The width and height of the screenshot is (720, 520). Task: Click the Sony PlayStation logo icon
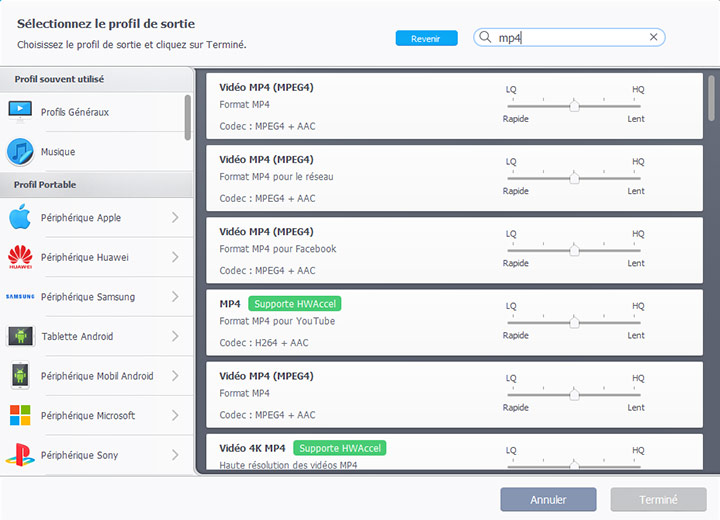(20, 455)
